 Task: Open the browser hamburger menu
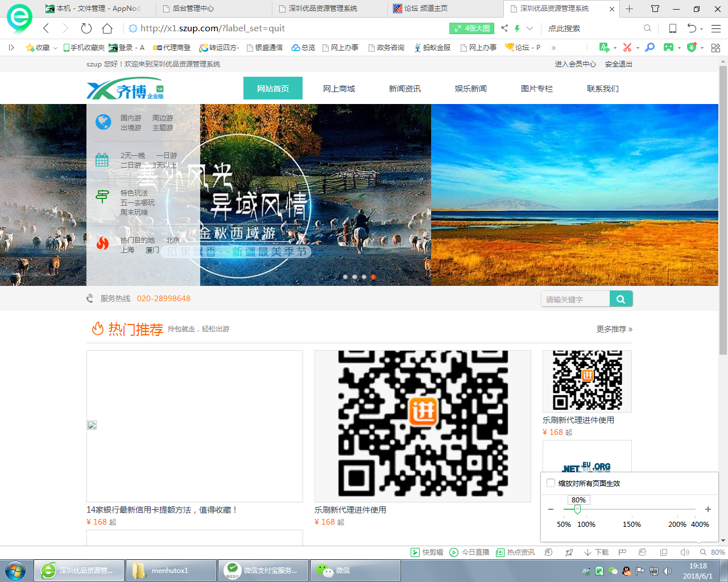(x=716, y=28)
